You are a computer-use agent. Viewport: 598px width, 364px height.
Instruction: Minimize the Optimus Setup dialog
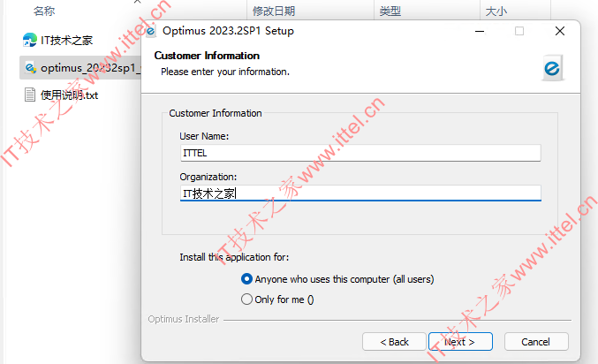coord(480,31)
